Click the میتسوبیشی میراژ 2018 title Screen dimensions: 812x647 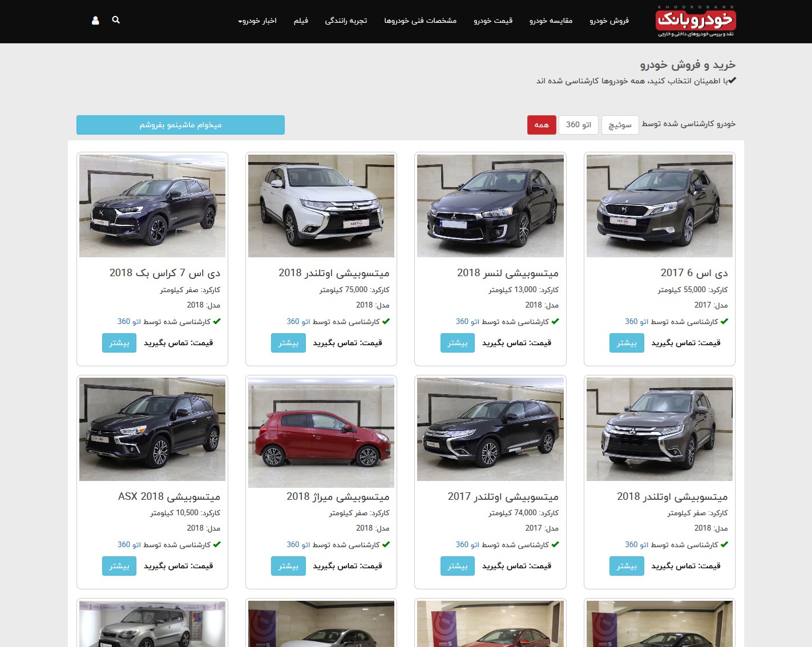click(338, 496)
